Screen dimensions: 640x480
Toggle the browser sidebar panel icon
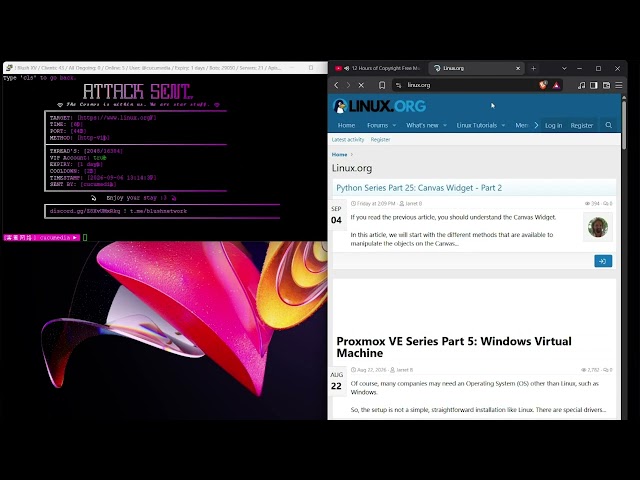[594, 85]
